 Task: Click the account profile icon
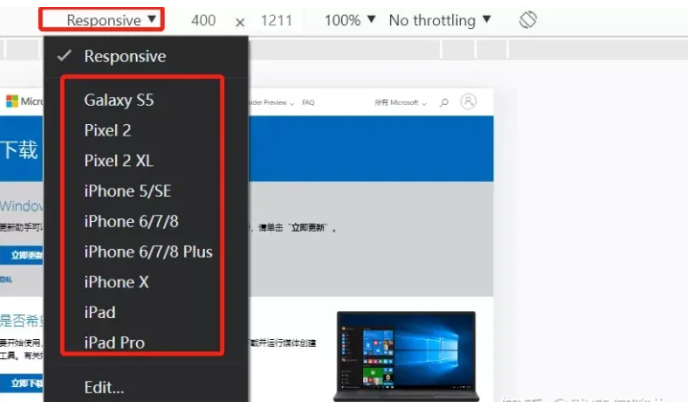(468, 102)
